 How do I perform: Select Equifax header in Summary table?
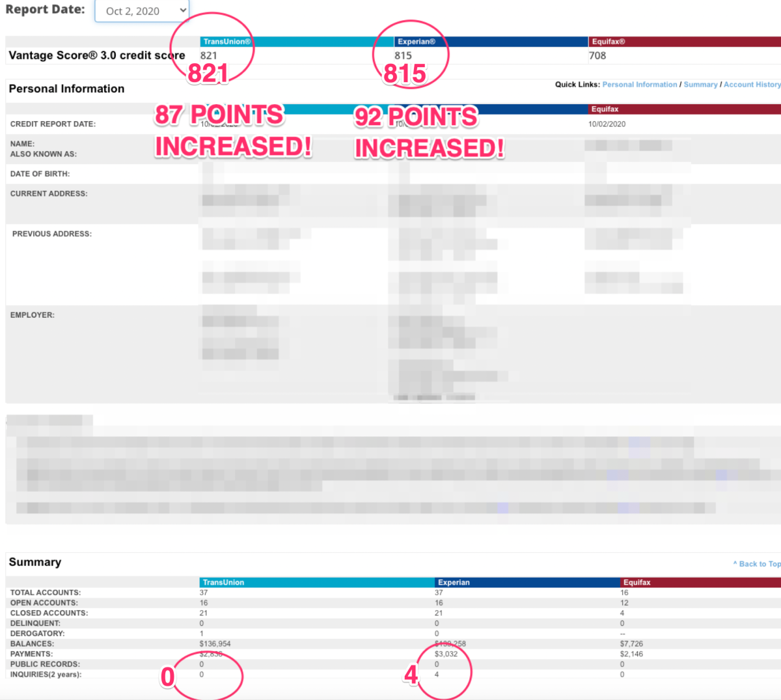tap(637, 583)
